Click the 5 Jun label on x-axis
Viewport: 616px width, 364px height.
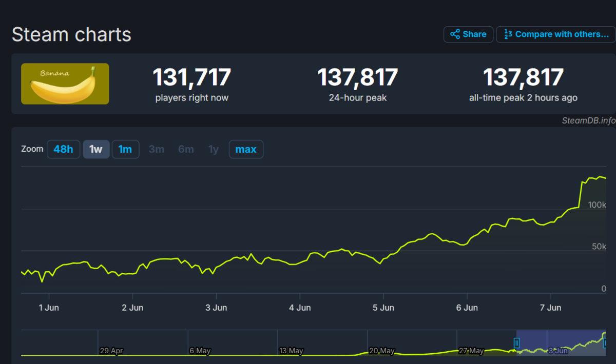(x=383, y=308)
